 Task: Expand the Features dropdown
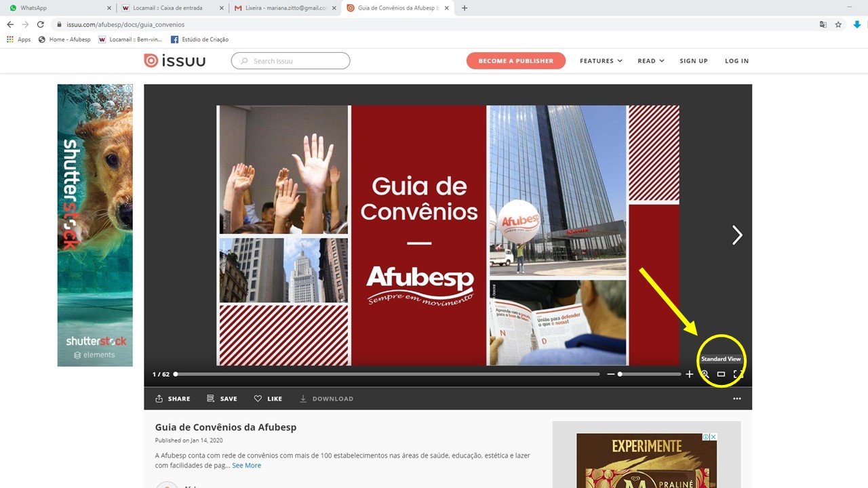pyautogui.click(x=601, y=61)
